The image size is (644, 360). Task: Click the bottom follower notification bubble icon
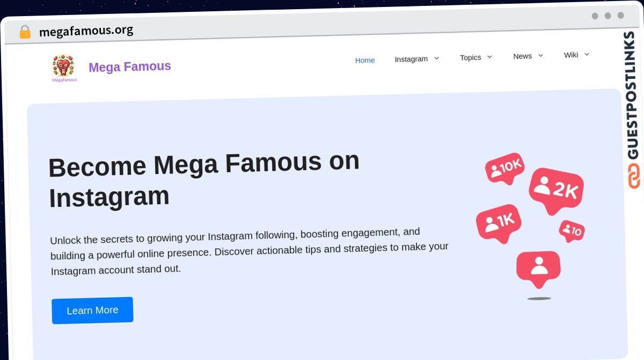[x=538, y=268]
